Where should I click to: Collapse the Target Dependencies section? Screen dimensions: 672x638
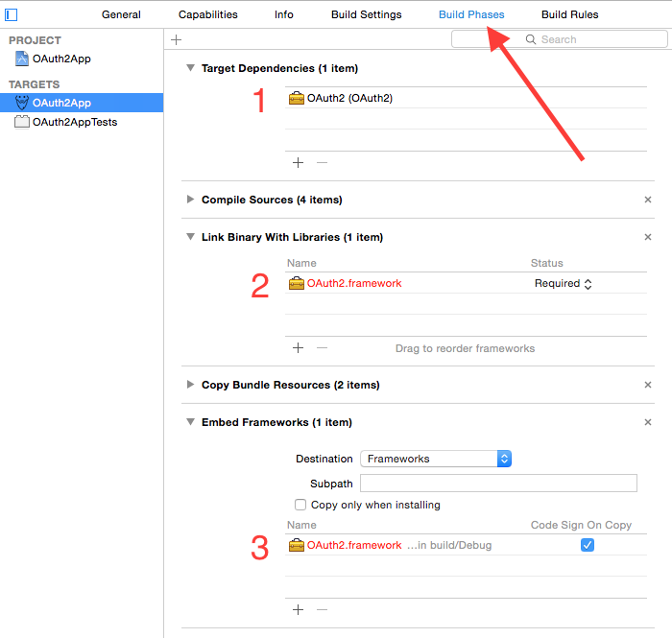tap(191, 68)
